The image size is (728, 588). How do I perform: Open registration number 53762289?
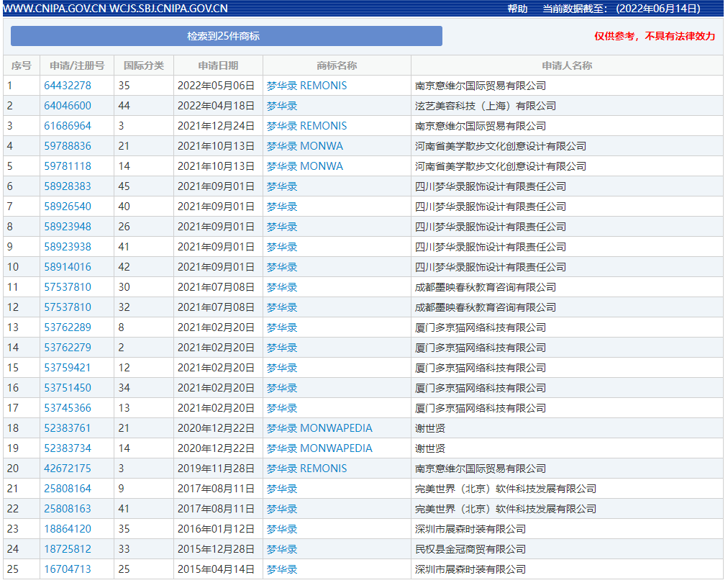click(68, 327)
